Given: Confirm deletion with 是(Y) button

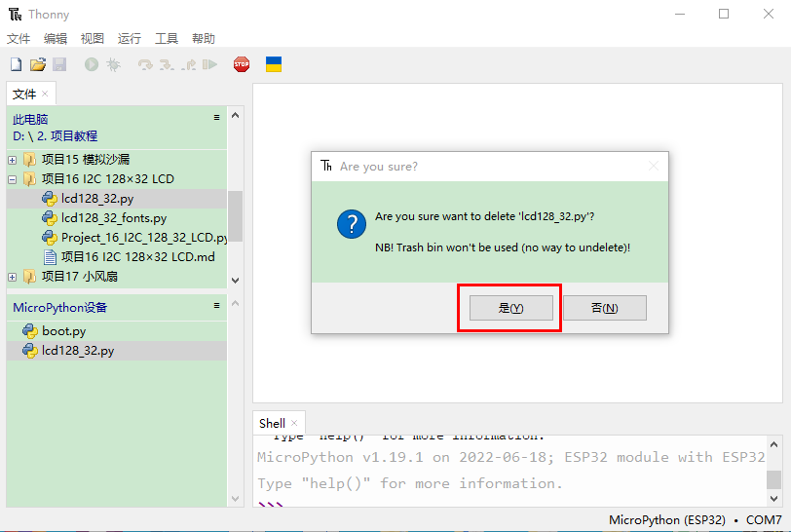Looking at the screenshot, I should pyautogui.click(x=511, y=308).
